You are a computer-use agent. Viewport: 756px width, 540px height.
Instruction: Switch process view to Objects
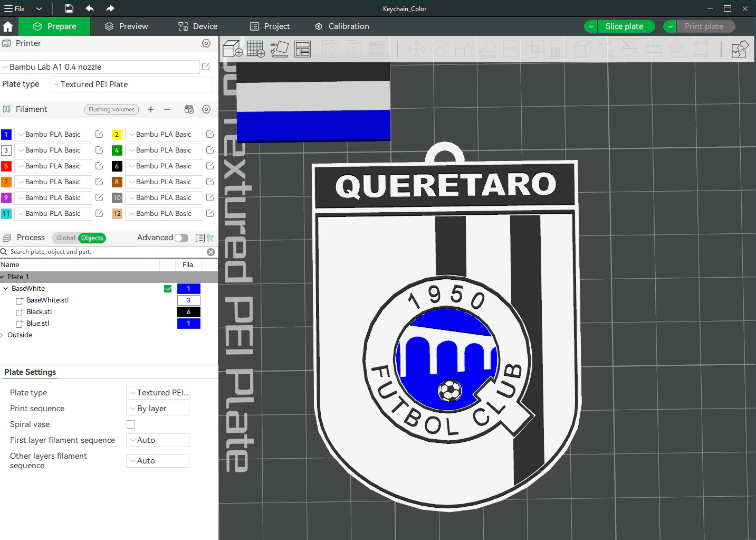92,238
